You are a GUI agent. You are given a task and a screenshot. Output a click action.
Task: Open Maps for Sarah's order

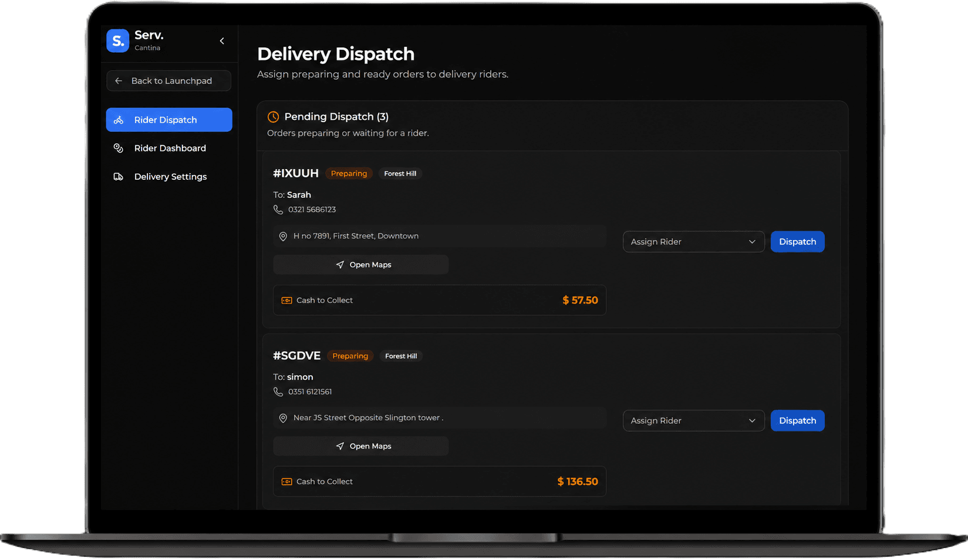coord(361,265)
